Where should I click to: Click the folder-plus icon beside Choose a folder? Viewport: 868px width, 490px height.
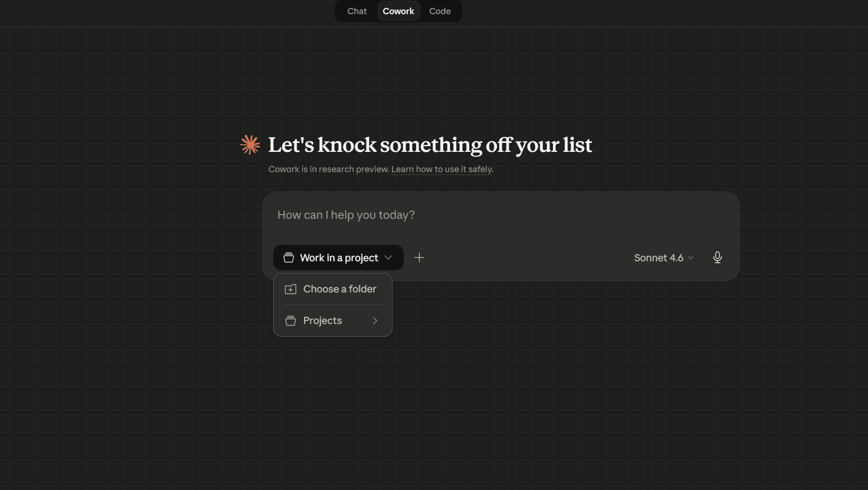290,289
